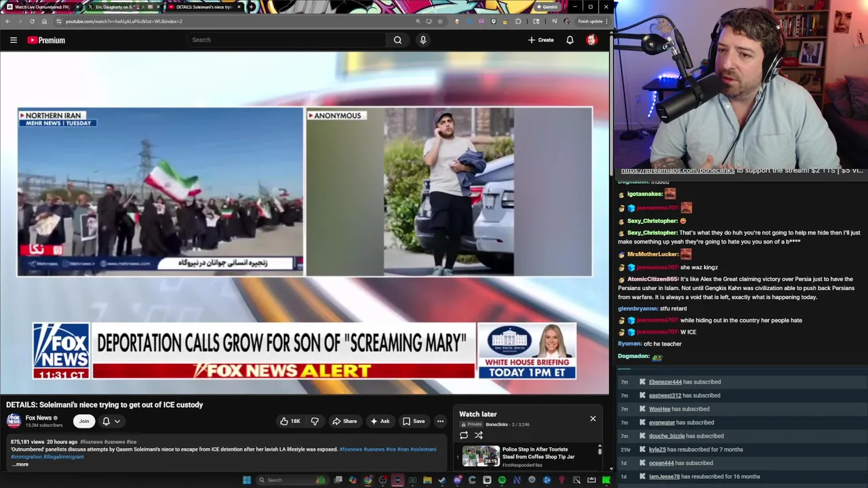Open Steam from the taskbar
Viewport: 868px width, 488px height.
pyautogui.click(x=442, y=480)
